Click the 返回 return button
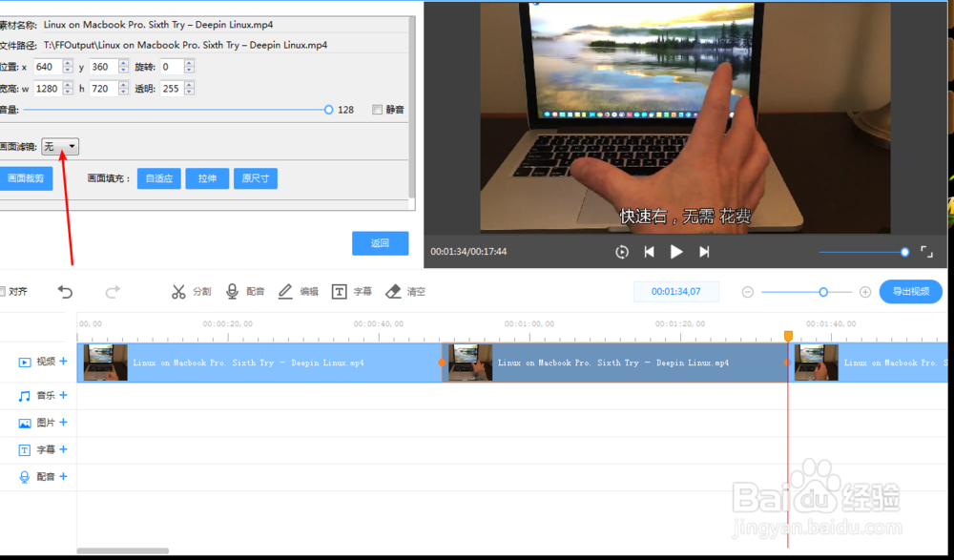Viewport: 954px width, 560px height. [381, 243]
